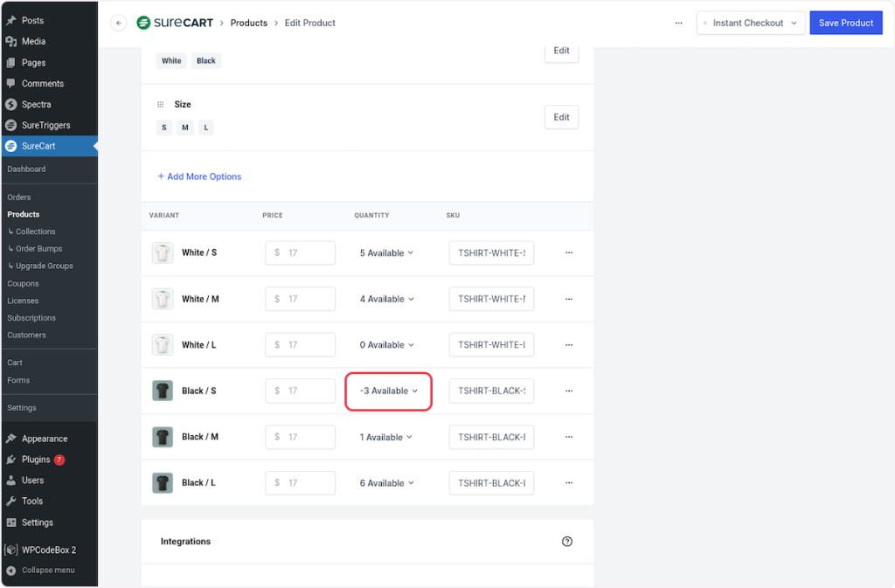Open the three-dot menu beside Instant Checkout

coord(678,23)
